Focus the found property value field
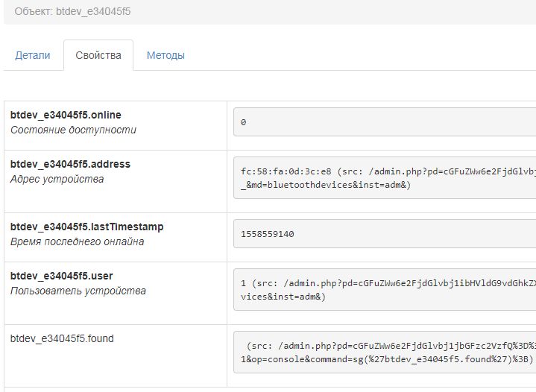The height and width of the screenshot is (392, 536). tap(385, 352)
